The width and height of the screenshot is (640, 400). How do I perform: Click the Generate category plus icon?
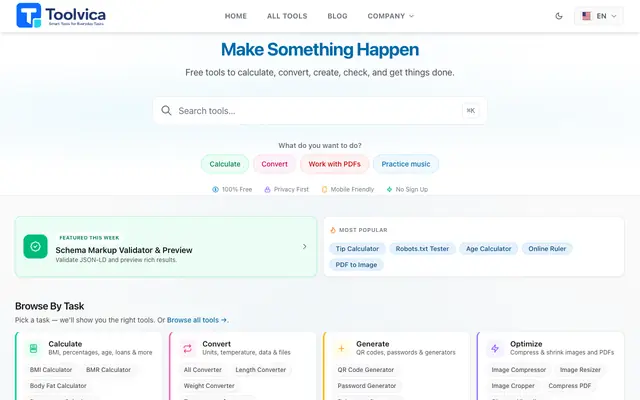pyautogui.click(x=341, y=348)
